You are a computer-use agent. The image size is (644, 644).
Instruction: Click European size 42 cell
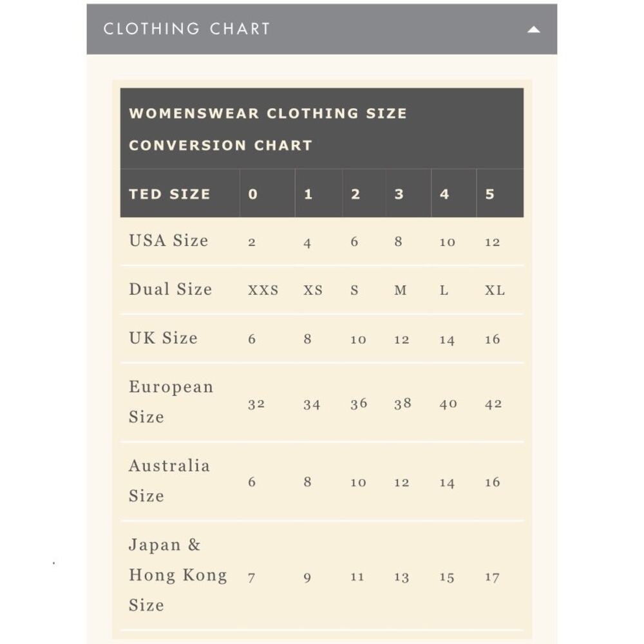(x=493, y=404)
